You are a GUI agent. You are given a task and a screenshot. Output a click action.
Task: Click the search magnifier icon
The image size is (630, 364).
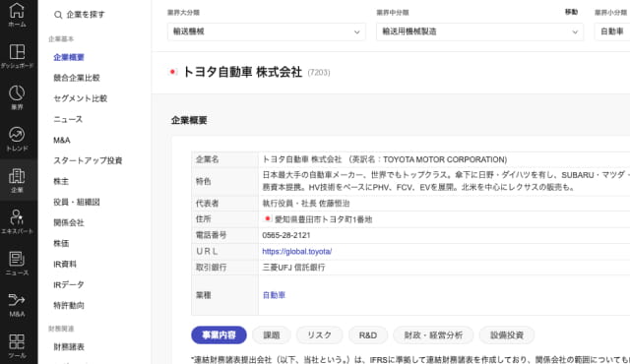[x=58, y=15]
